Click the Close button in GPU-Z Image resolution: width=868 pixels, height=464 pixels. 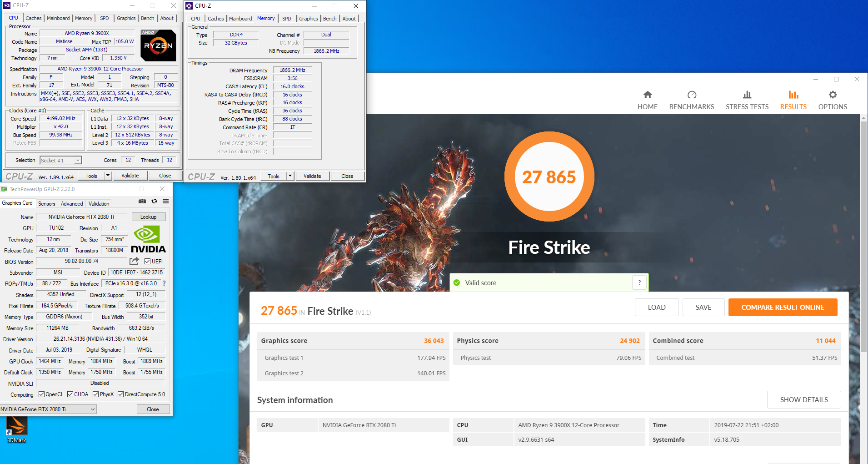coord(153,409)
